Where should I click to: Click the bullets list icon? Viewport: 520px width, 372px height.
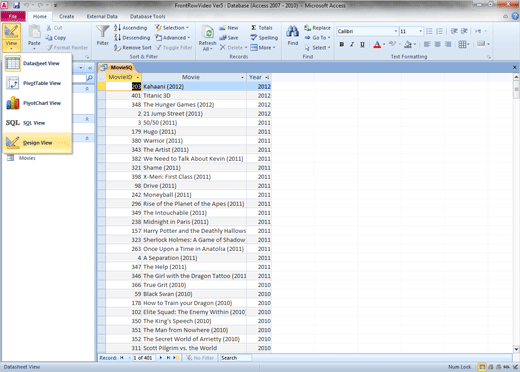(x=429, y=31)
